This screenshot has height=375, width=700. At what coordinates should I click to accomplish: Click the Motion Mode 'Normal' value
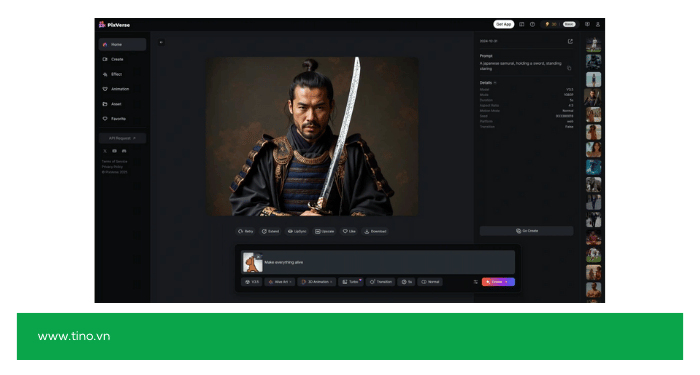point(568,111)
